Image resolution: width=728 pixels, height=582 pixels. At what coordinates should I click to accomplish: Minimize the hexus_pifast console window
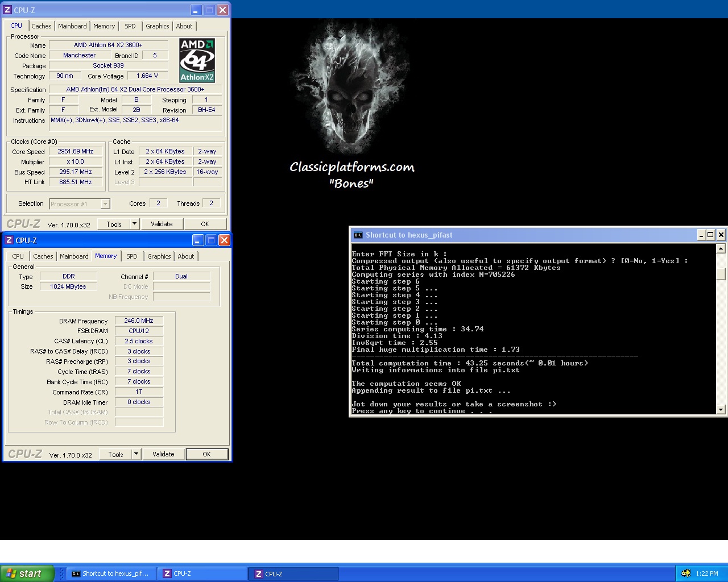click(x=702, y=235)
